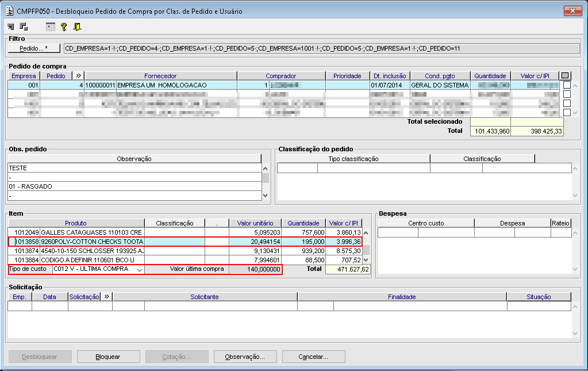Viewport: 588px width, 371px height.
Task: Click the double-arrow column in Pedido de compra
Action: (x=78, y=75)
